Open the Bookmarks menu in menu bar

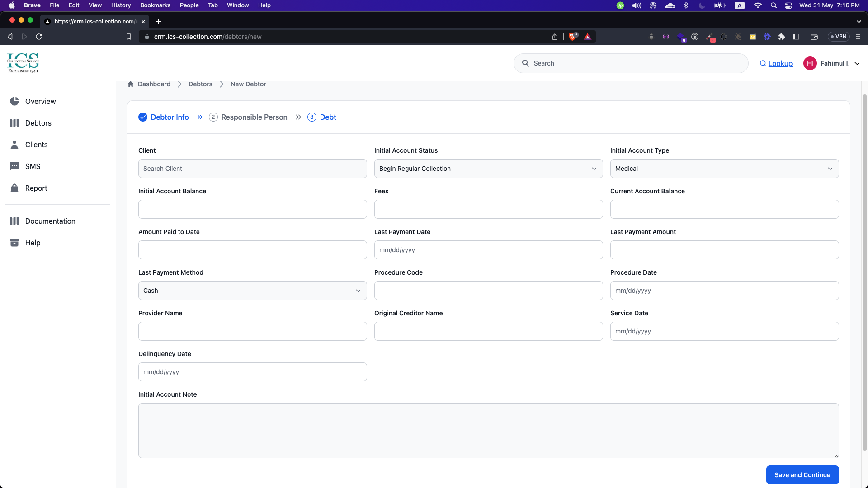pyautogui.click(x=155, y=5)
